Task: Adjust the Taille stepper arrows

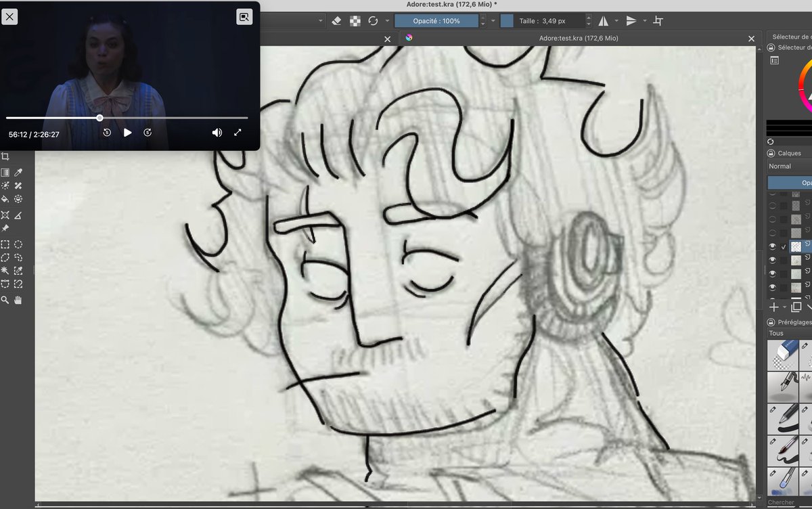Action: pos(588,21)
